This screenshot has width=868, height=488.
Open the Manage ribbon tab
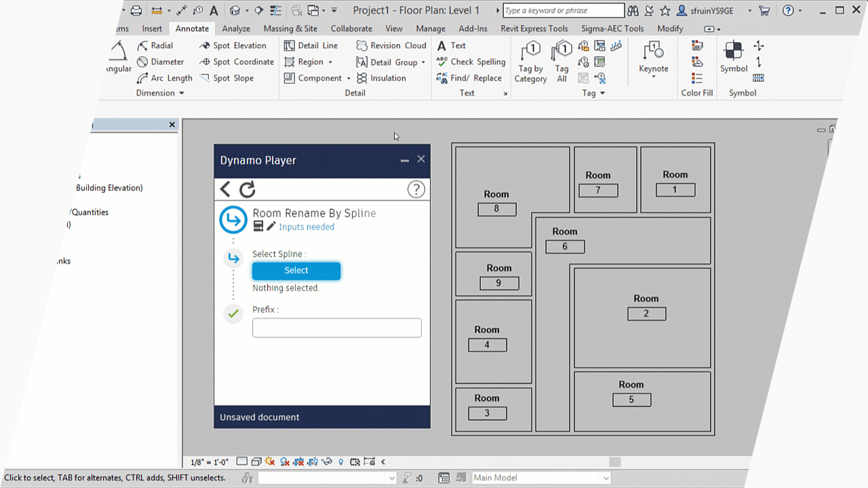point(431,28)
